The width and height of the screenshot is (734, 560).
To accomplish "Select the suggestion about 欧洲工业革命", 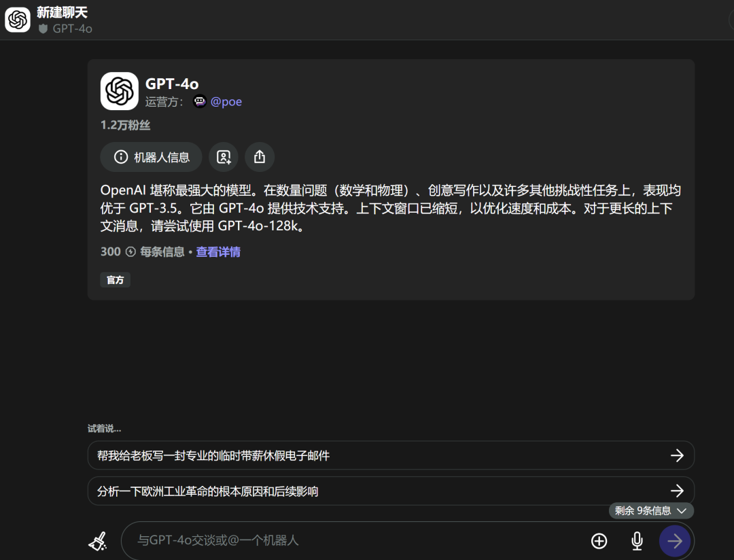I will (391, 491).
